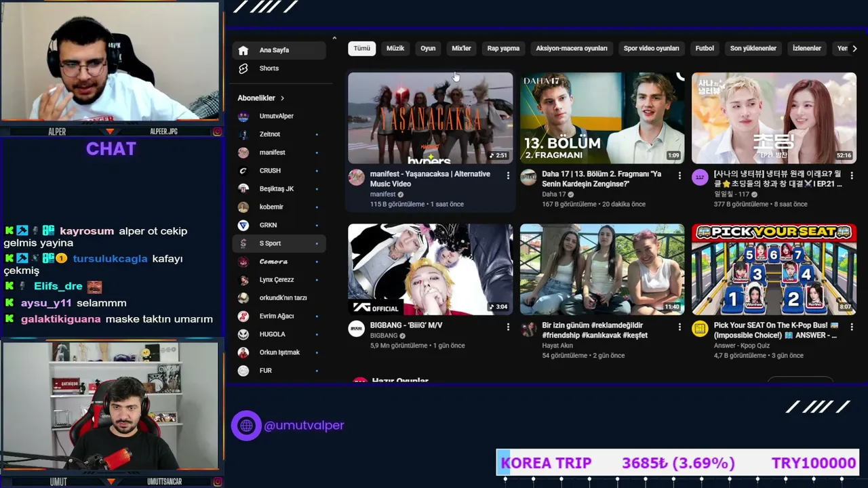Select the Spor video oyunları chip
Screen dimensions: 868x488
651,49
